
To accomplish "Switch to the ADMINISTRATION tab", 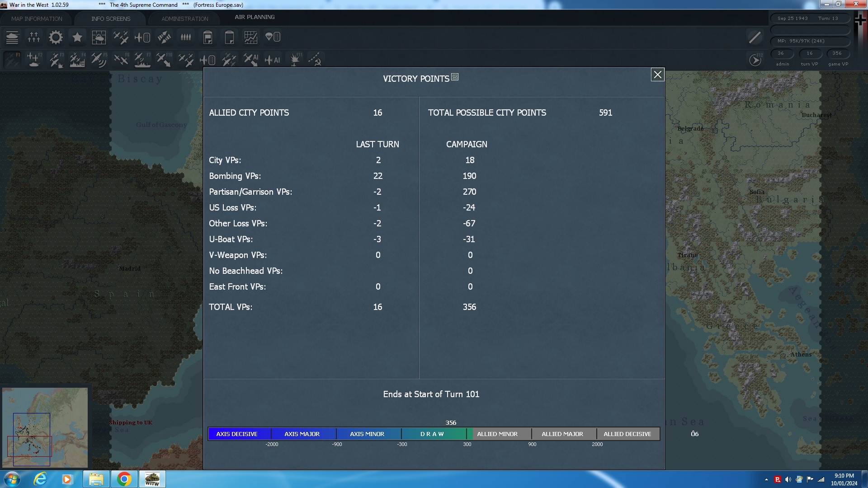I will tap(184, 19).
